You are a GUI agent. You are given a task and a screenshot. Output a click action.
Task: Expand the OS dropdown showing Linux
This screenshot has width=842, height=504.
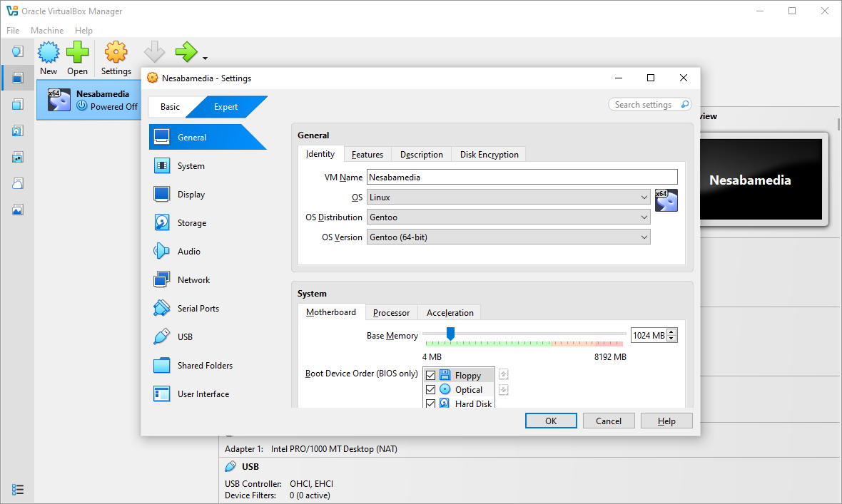pos(508,197)
